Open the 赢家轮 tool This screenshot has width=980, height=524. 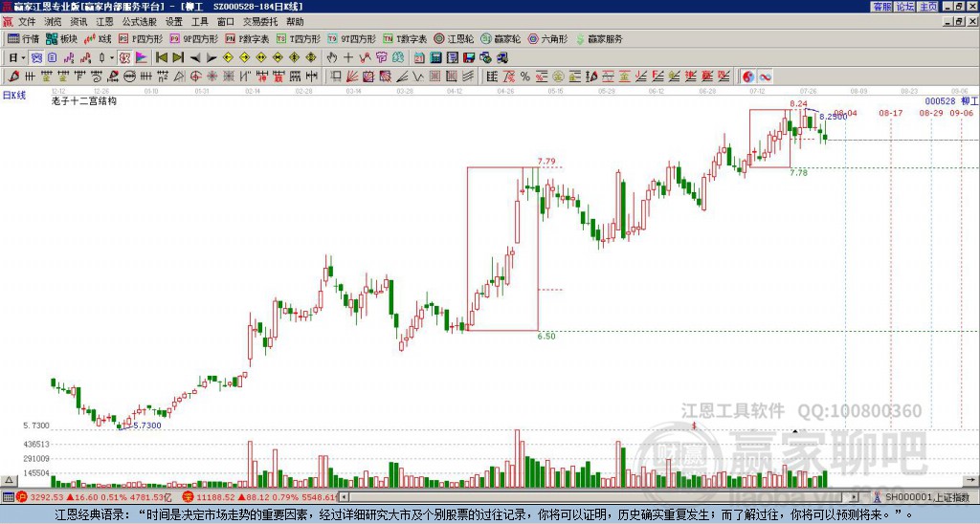[501, 38]
